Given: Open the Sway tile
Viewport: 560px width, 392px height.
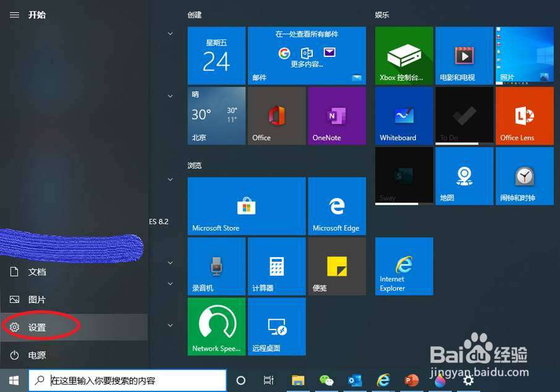Looking at the screenshot, I should point(404,176).
